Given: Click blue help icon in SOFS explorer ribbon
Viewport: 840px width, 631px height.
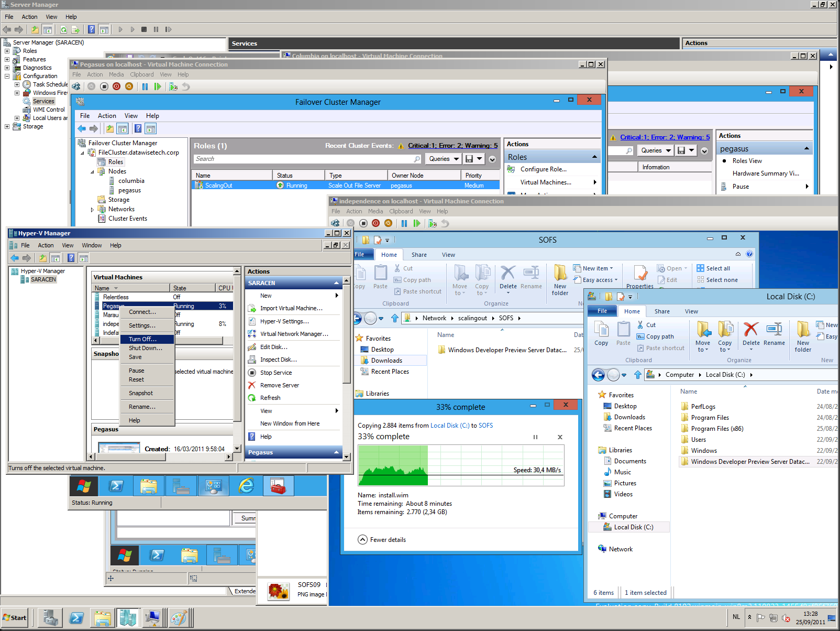Looking at the screenshot, I should point(749,254).
